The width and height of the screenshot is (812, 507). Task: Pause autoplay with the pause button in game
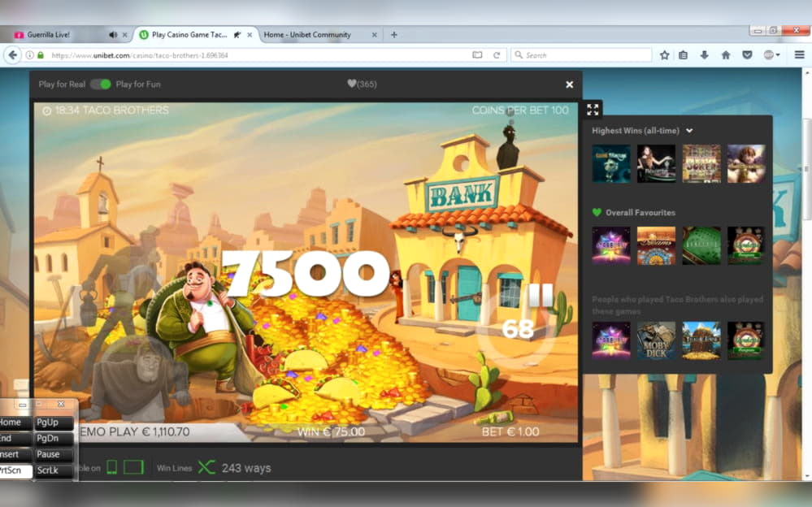click(541, 295)
